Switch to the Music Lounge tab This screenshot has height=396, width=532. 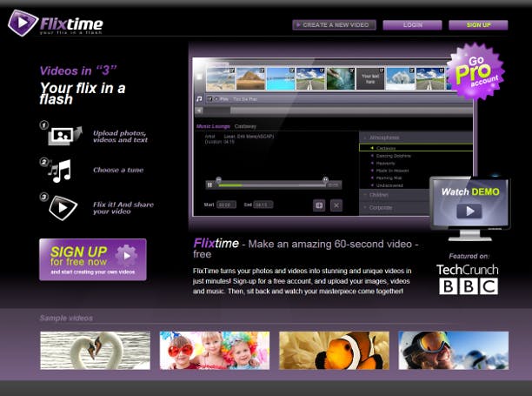pyautogui.click(x=213, y=126)
